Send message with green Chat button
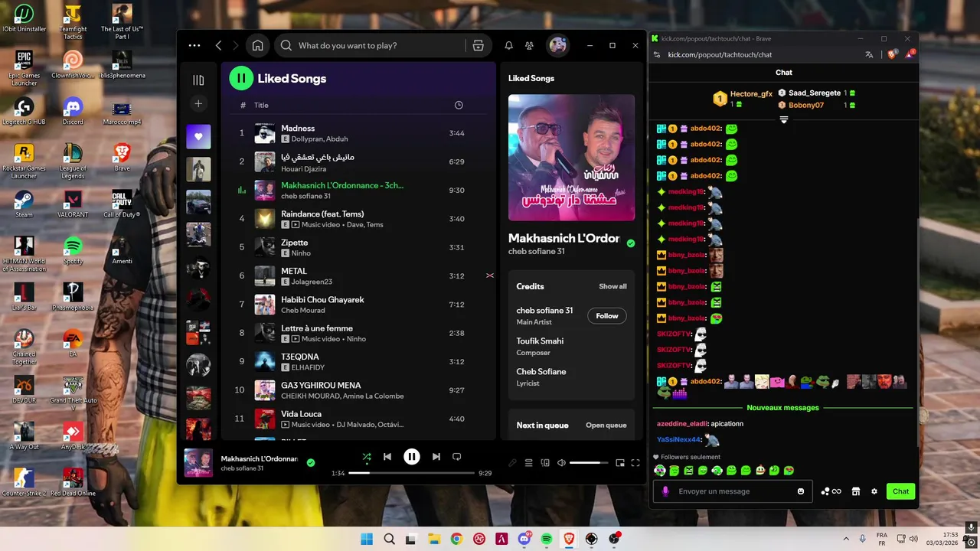980x551 pixels. pos(901,491)
